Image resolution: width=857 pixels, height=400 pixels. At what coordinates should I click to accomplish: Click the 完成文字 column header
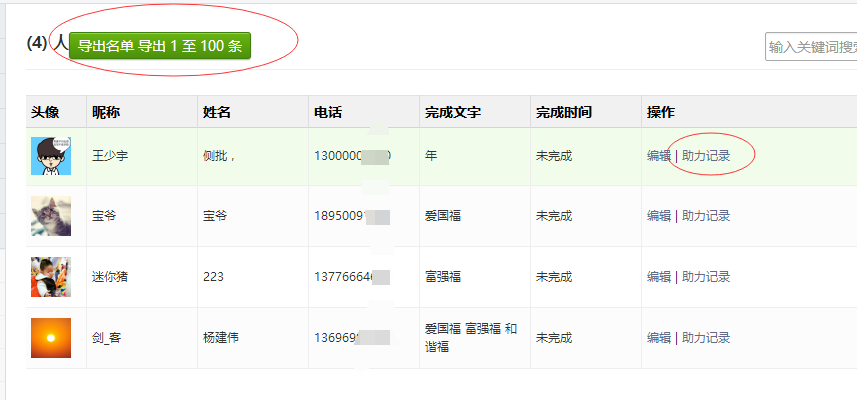453,112
